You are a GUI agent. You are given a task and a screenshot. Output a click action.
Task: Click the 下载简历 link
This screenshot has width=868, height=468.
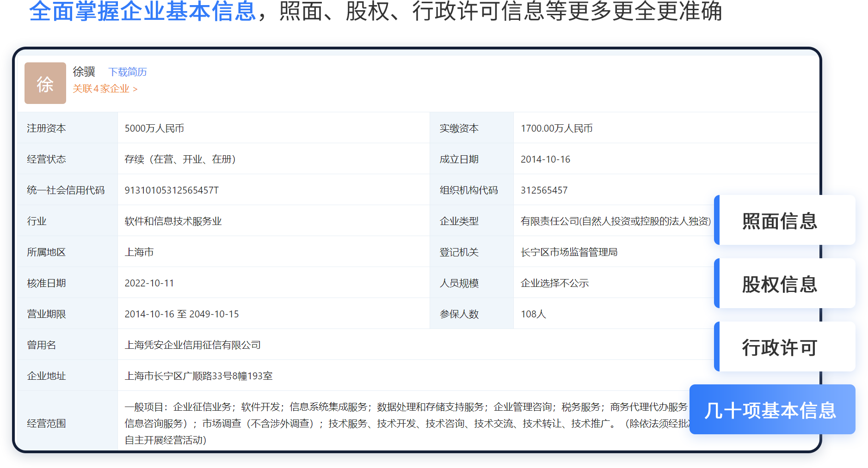click(x=127, y=72)
